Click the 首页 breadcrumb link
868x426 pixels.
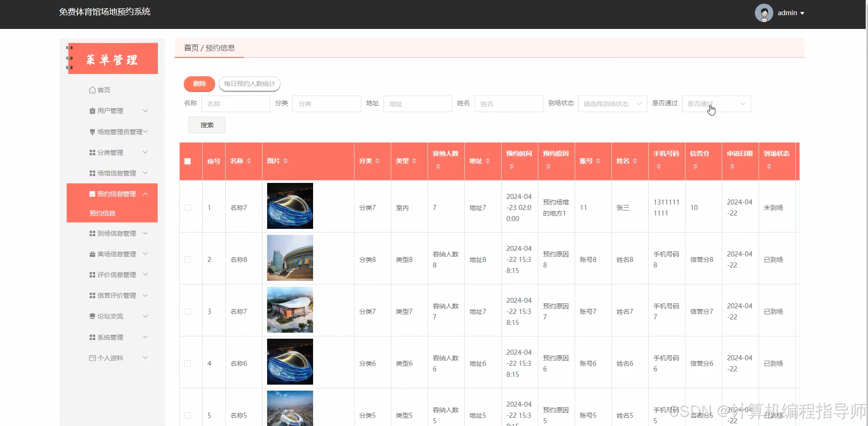pos(191,48)
